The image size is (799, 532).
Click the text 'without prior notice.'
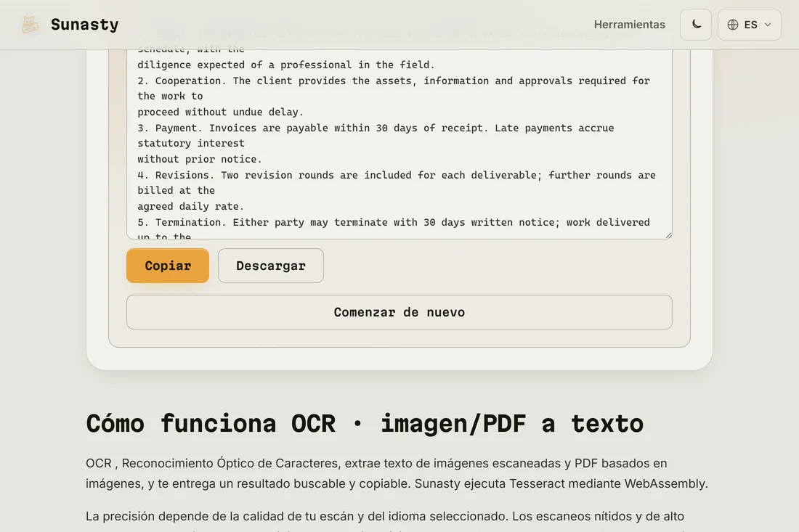199,160
